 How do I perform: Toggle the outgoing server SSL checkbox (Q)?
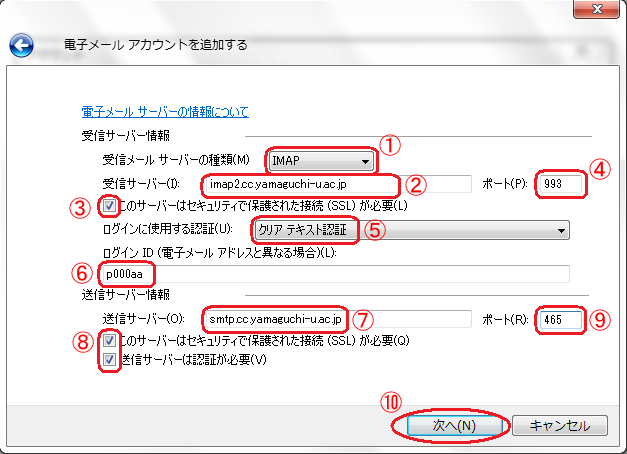109,340
